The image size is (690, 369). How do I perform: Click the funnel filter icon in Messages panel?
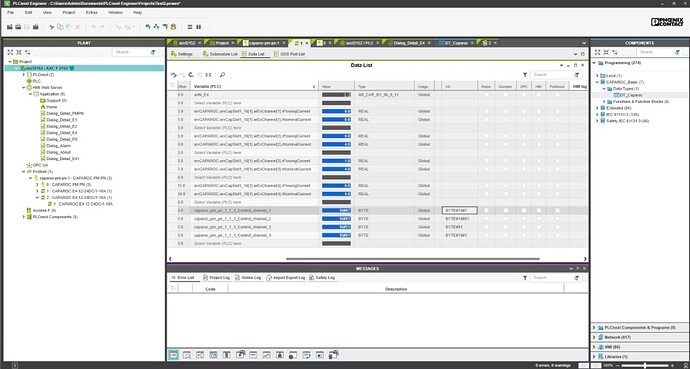525,278
